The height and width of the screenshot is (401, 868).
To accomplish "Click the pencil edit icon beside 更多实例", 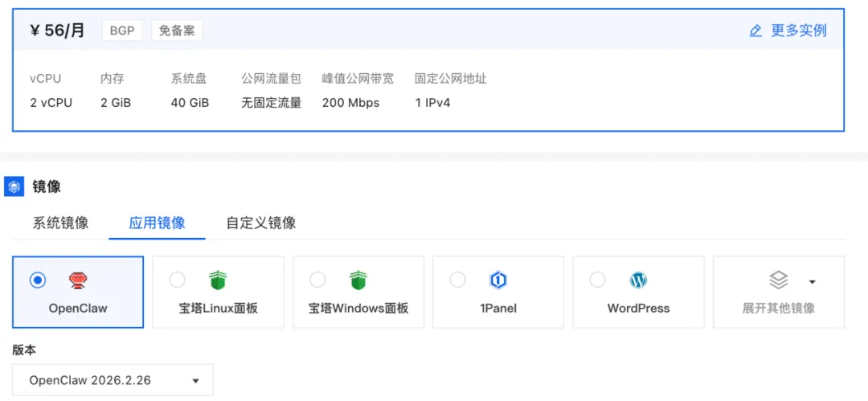I will 755,31.
